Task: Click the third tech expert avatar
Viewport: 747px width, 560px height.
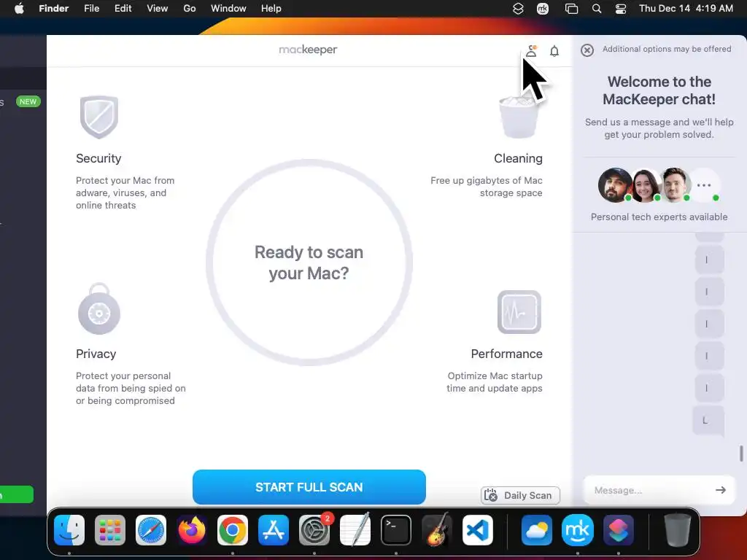Action: point(675,184)
